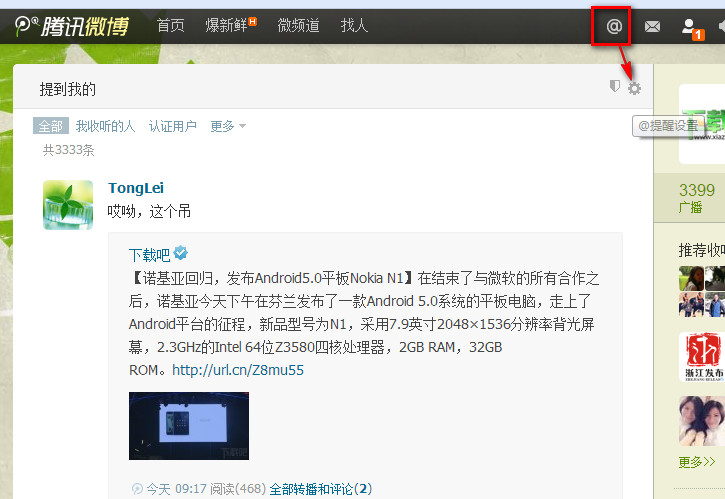Open the @ reminder settings gear icon
Viewport: 725px width, 499px height.
634,88
